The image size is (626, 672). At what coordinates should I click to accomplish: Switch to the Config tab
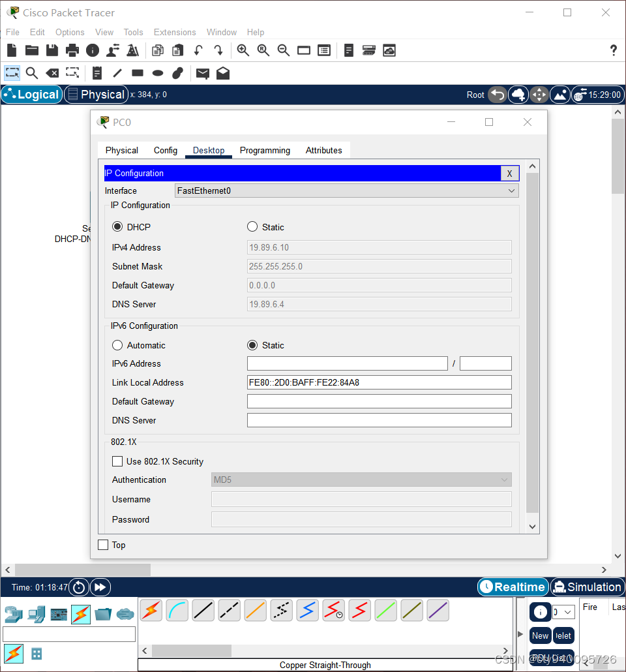166,151
